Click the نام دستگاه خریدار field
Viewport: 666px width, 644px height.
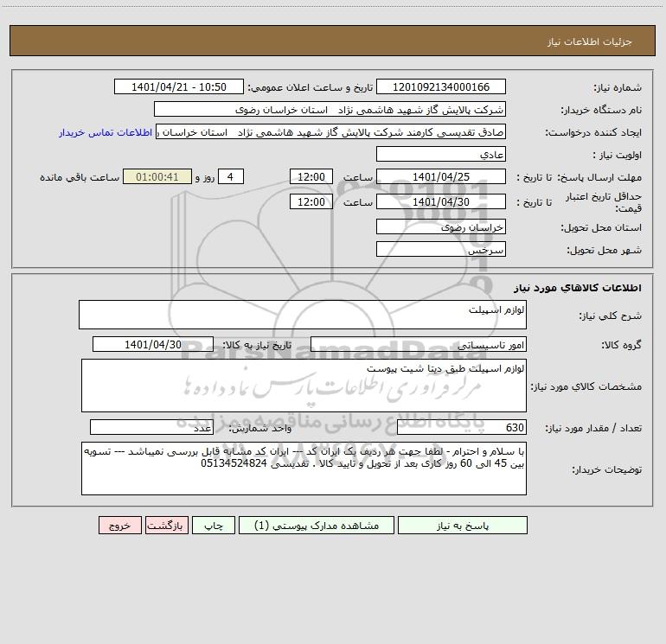click(x=330, y=110)
